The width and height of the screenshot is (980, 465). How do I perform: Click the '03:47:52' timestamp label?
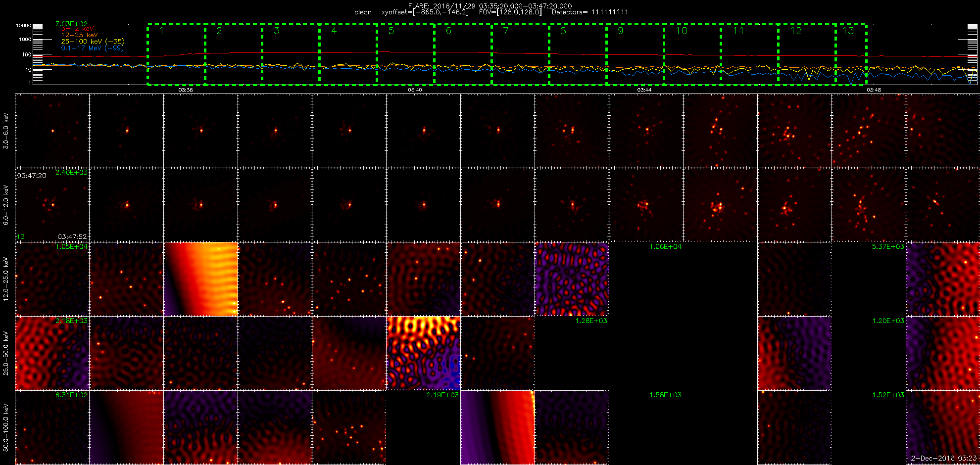click(72, 237)
